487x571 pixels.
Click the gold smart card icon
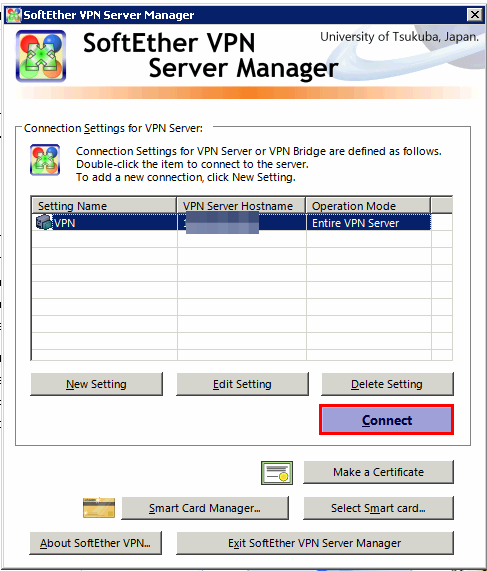(99, 508)
